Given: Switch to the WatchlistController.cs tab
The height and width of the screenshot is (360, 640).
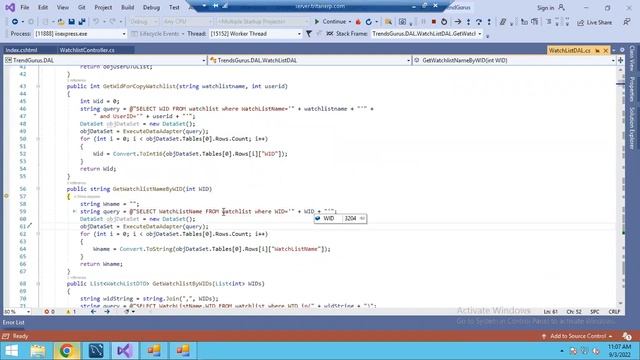Looking at the screenshot, I should point(87,50).
